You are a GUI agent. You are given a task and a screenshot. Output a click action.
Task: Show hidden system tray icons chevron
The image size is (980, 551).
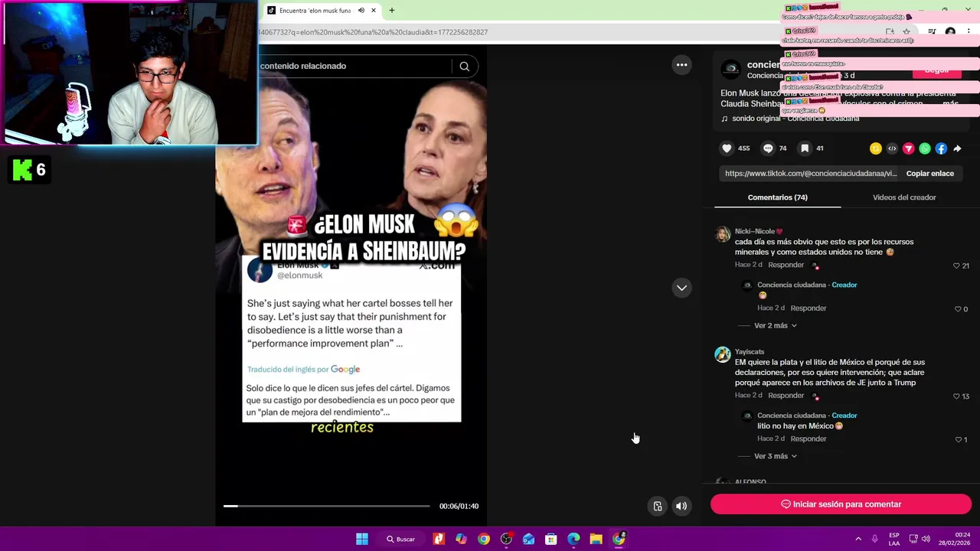click(x=858, y=540)
